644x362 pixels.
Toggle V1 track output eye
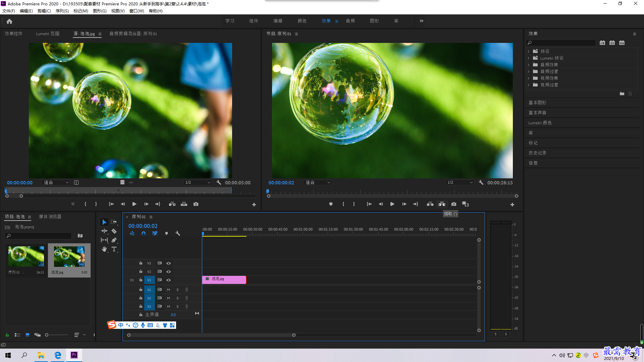[169, 280]
